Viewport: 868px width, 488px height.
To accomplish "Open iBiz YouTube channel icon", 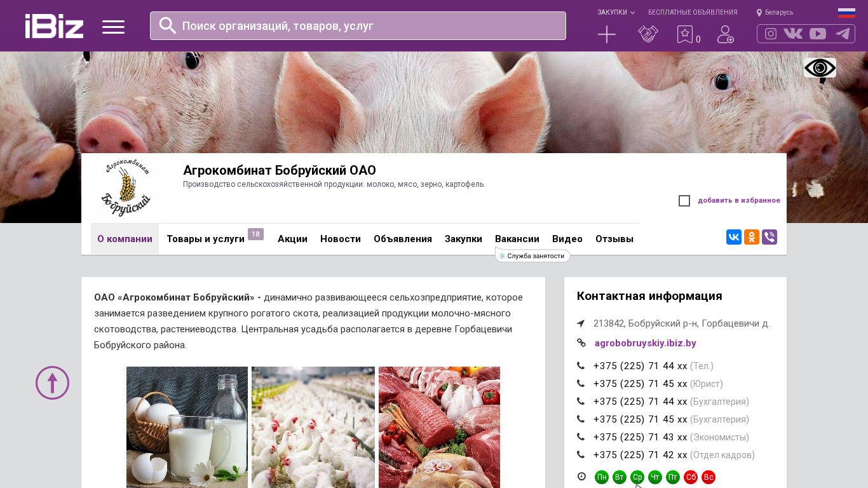I will (818, 34).
